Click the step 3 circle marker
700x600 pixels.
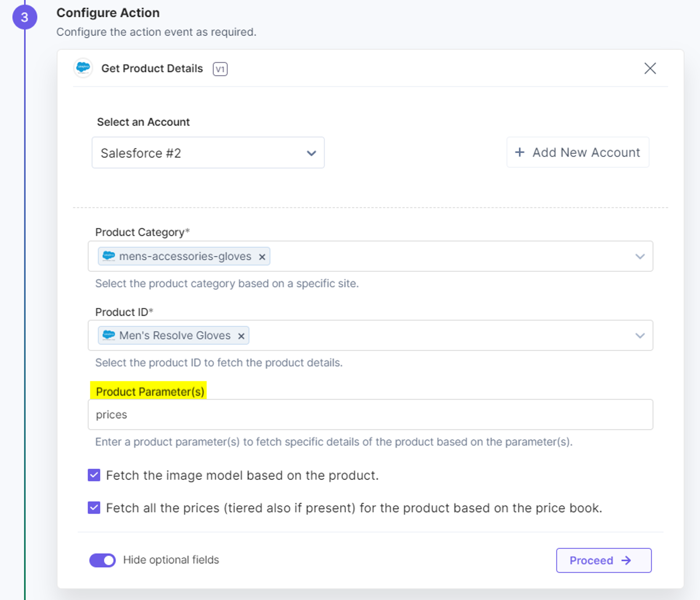coord(25,17)
